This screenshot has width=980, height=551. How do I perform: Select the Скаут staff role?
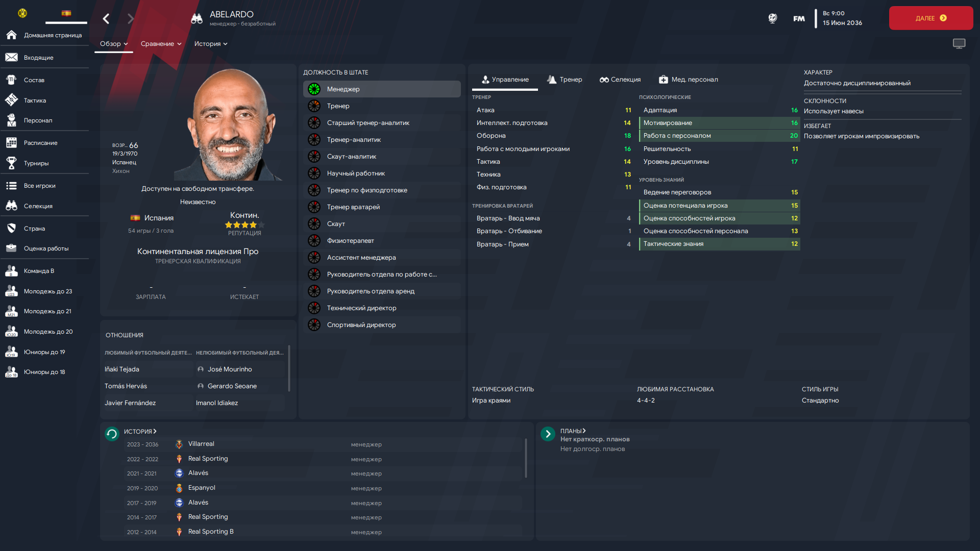coord(382,223)
